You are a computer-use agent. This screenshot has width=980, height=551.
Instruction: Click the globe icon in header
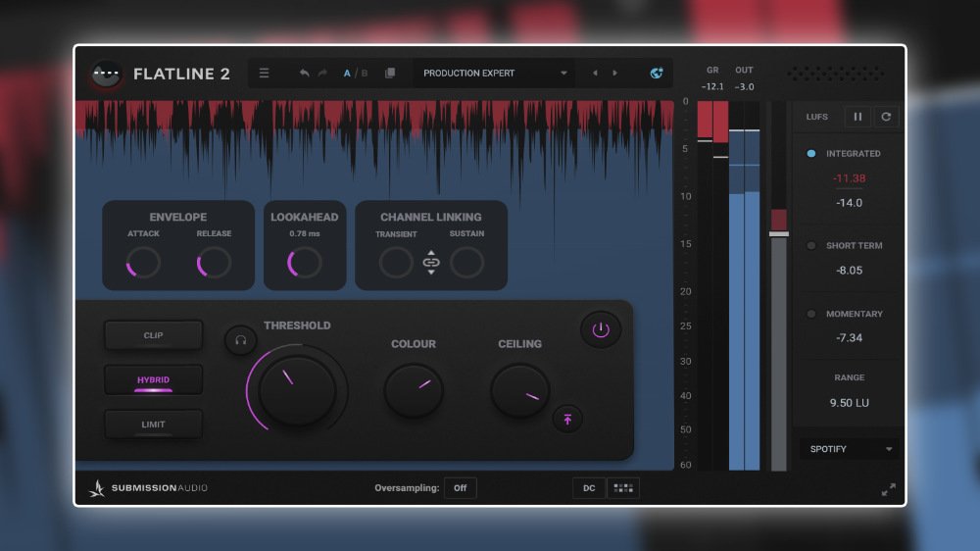657,74
